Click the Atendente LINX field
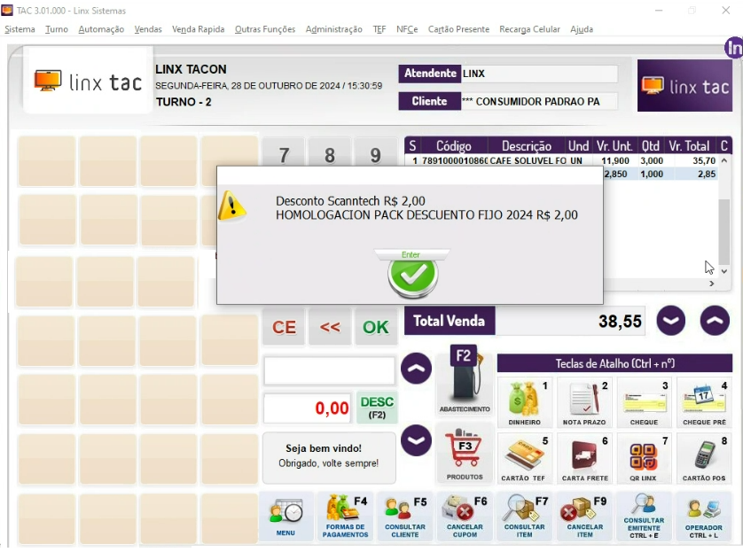 [x=539, y=74]
